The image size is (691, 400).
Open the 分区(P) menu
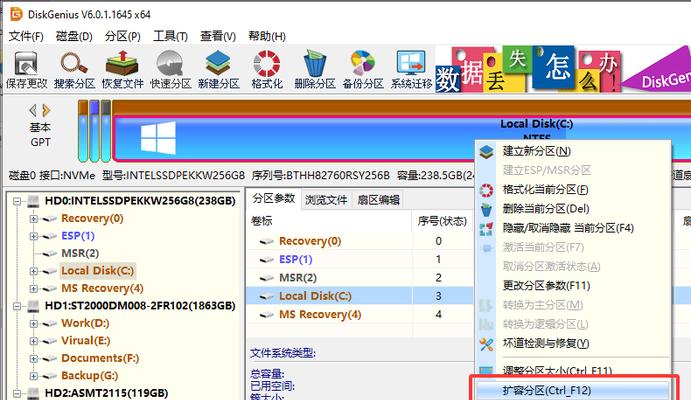click(x=123, y=36)
